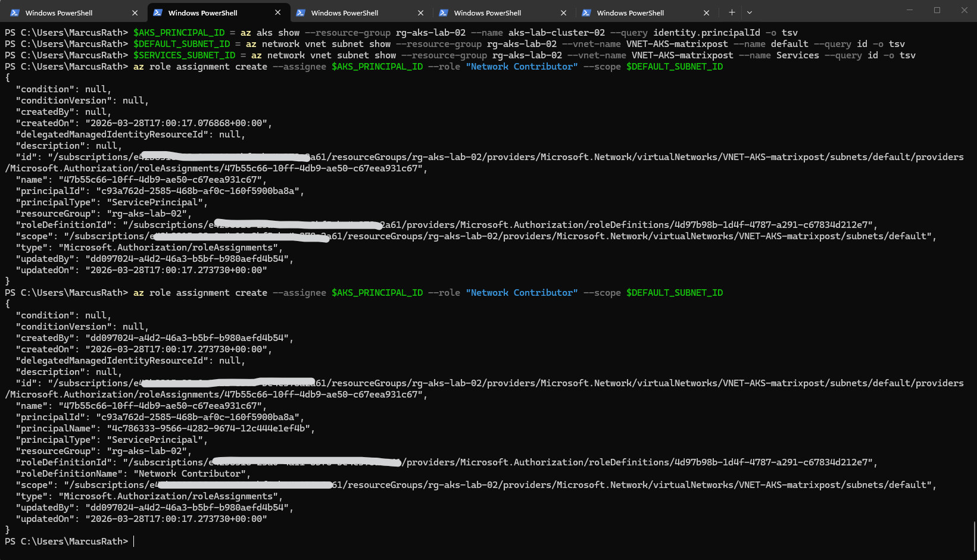Close the fifth Windows PowerShell tab
This screenshot has width=977, height=560.
tap(706, 12)
